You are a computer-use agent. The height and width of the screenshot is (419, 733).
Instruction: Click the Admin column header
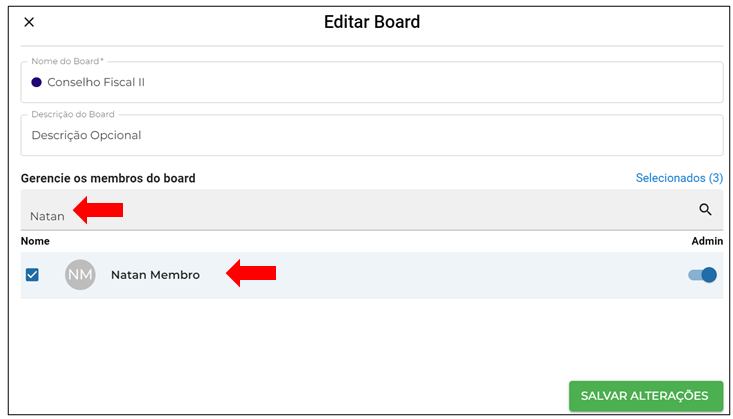(x=707, y=241)
